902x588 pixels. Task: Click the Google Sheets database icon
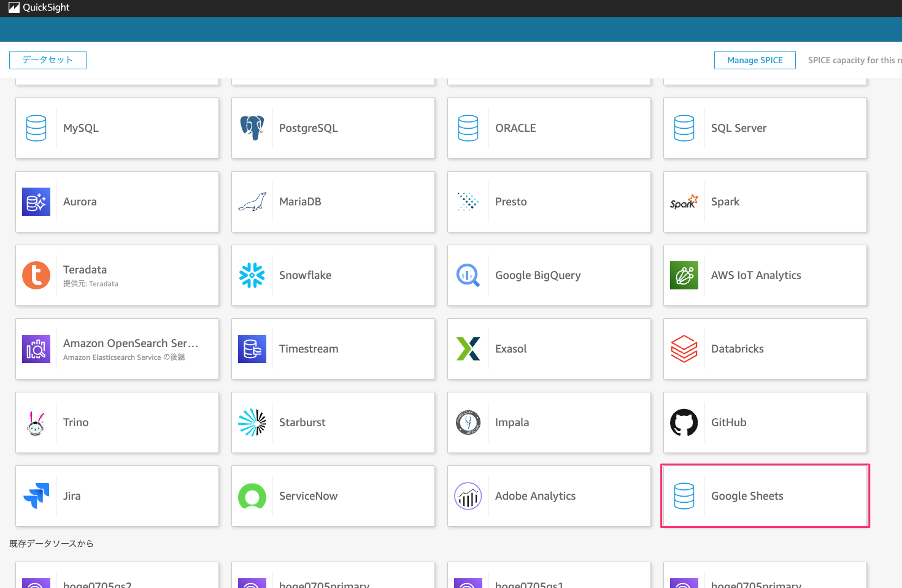[684, 496]
